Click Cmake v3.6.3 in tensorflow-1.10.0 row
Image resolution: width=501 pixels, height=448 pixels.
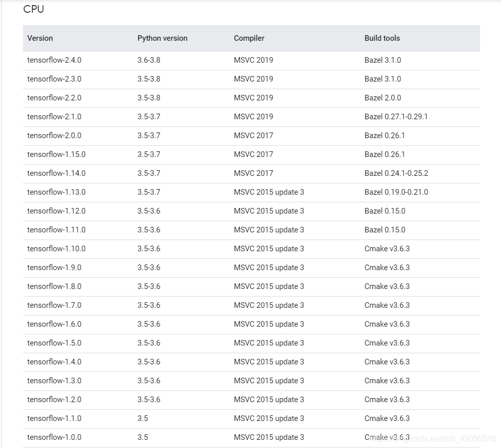click(x=387, y=249)
